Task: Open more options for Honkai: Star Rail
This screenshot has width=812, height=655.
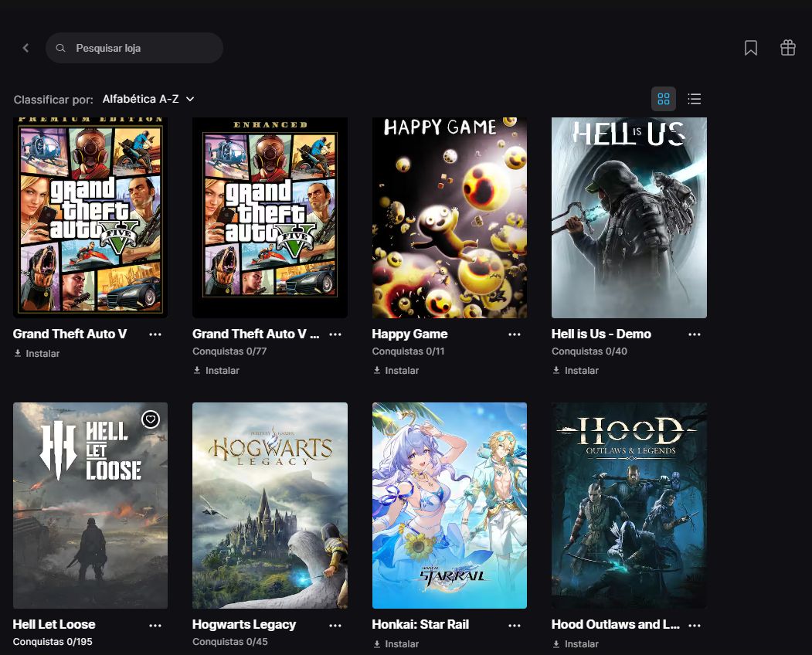Action: point(515,626)
